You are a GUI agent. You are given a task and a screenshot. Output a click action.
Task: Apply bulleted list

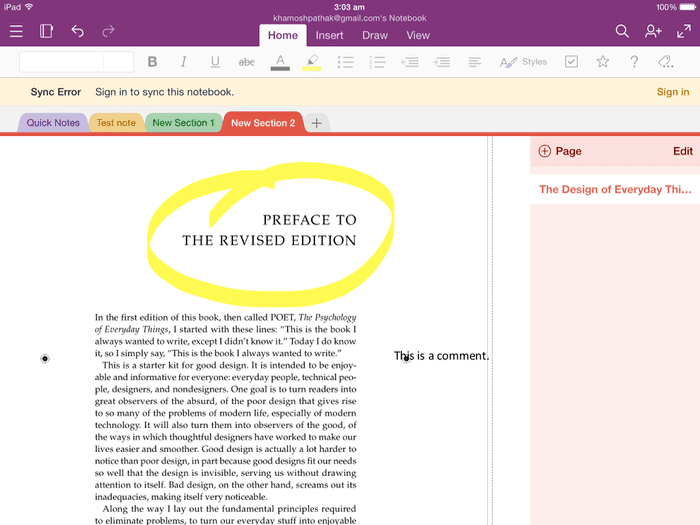tap(345, 62)
